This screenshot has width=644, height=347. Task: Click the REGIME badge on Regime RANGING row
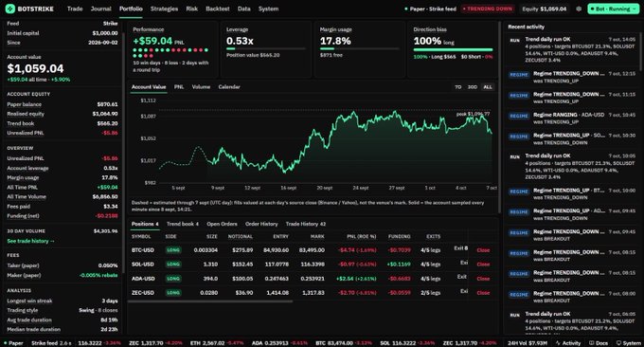519,116
